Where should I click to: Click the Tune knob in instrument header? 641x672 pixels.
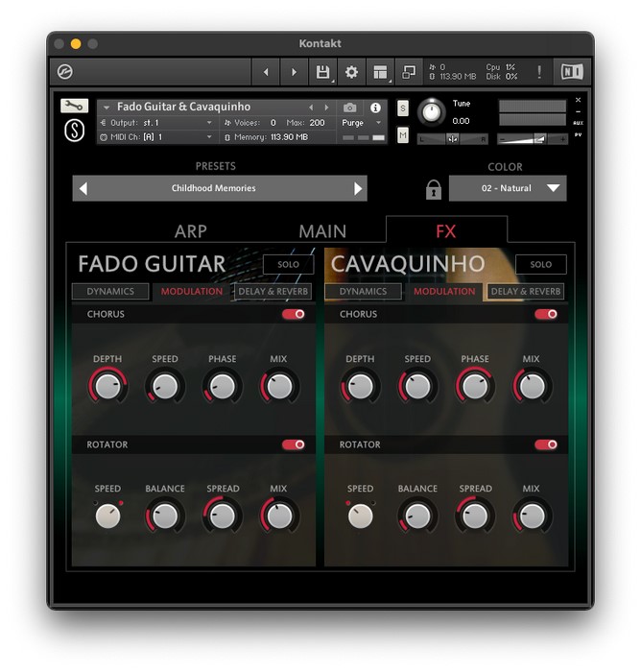click(432, 111)
